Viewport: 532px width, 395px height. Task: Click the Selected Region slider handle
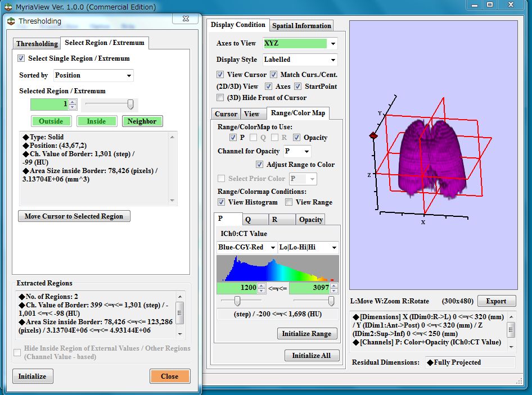[130, 104]
